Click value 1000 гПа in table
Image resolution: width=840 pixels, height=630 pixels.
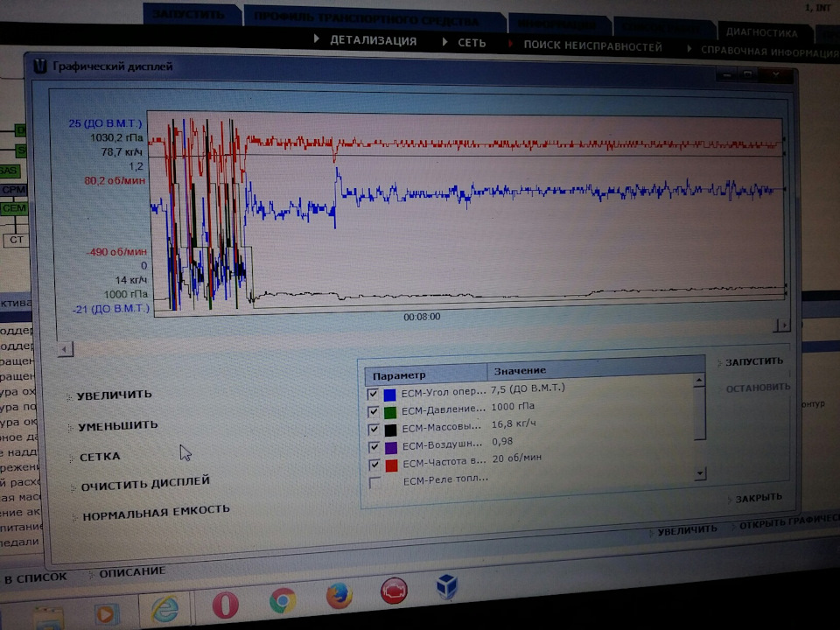tap(513, 407)
